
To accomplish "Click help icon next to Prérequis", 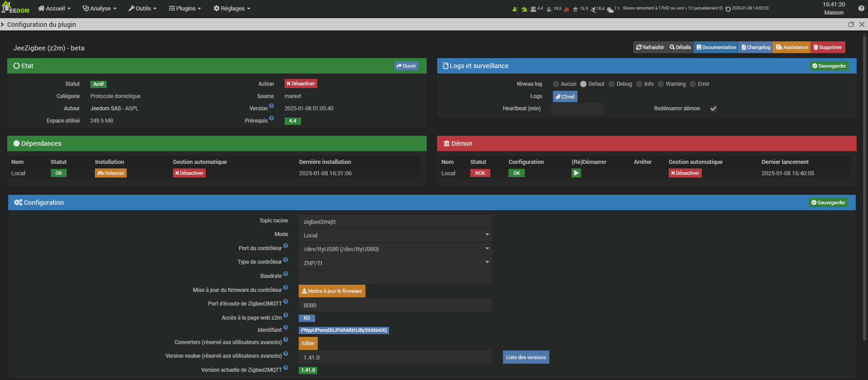I will [271, 118].
